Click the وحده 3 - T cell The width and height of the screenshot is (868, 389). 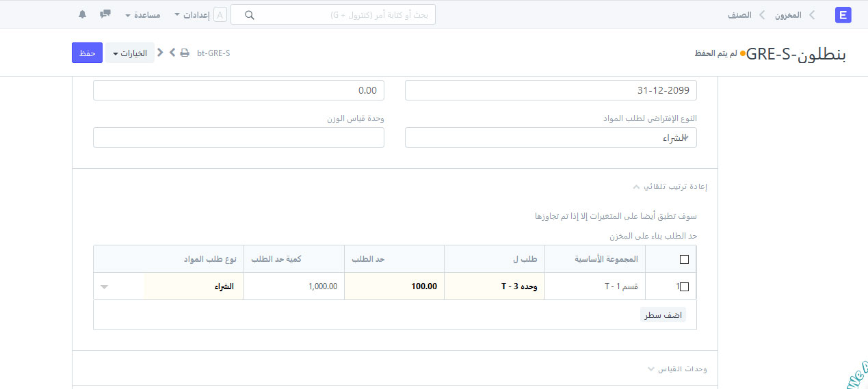click(x=495, y=286)
